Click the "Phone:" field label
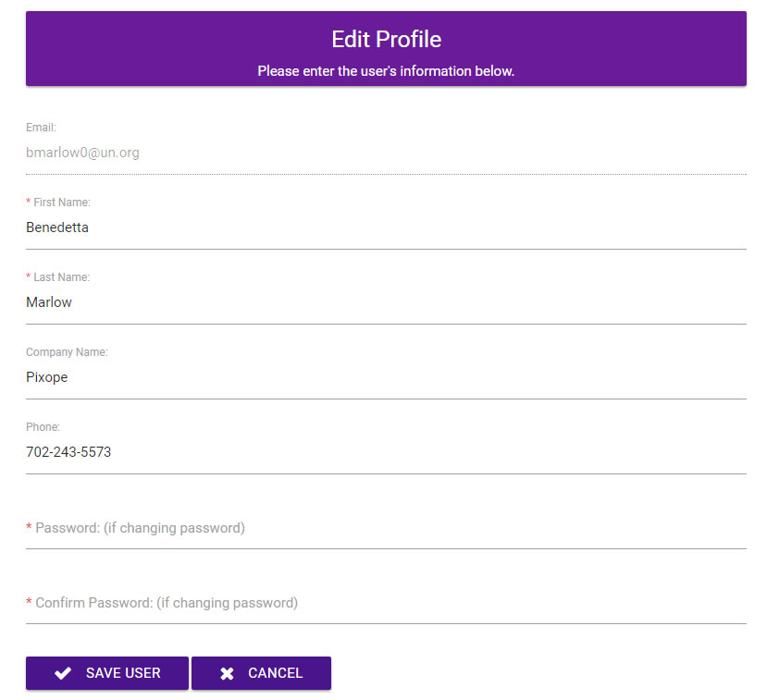Screen dimensions: 767x700 (x=43, y=427)
